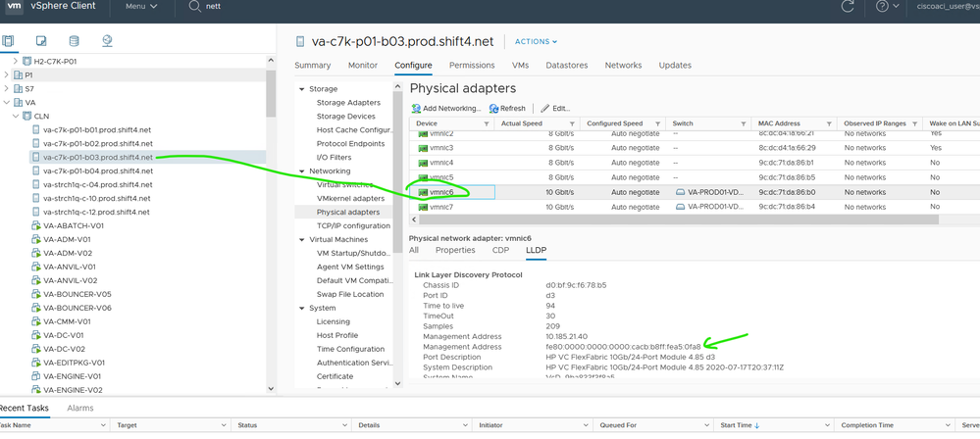This screenshot has height=439, width=980.
Task: Click the vmnic7 adapter icon
Action: pos(423,207)
